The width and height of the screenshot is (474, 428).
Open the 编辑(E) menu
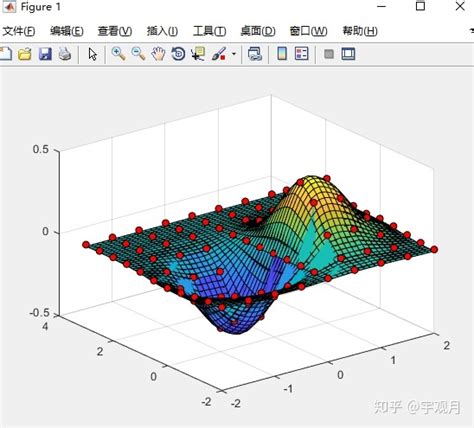pyautogui.click(x=67, y=31)
